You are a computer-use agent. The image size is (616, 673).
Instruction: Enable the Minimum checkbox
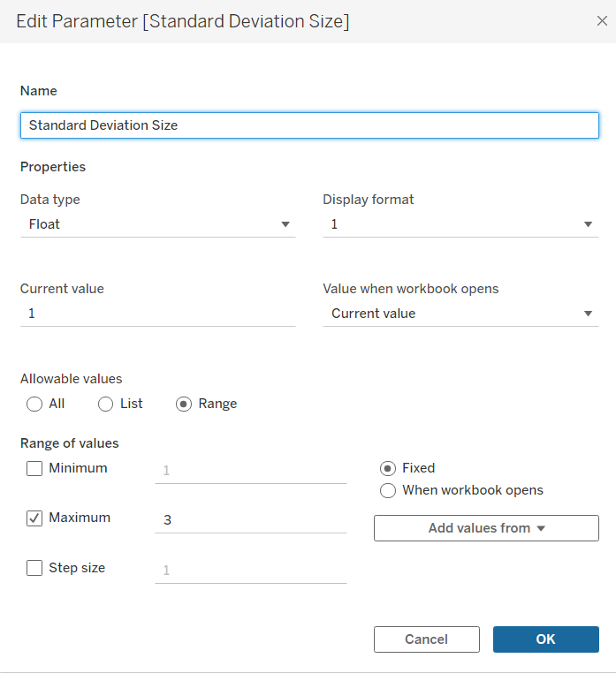(34, 469)
